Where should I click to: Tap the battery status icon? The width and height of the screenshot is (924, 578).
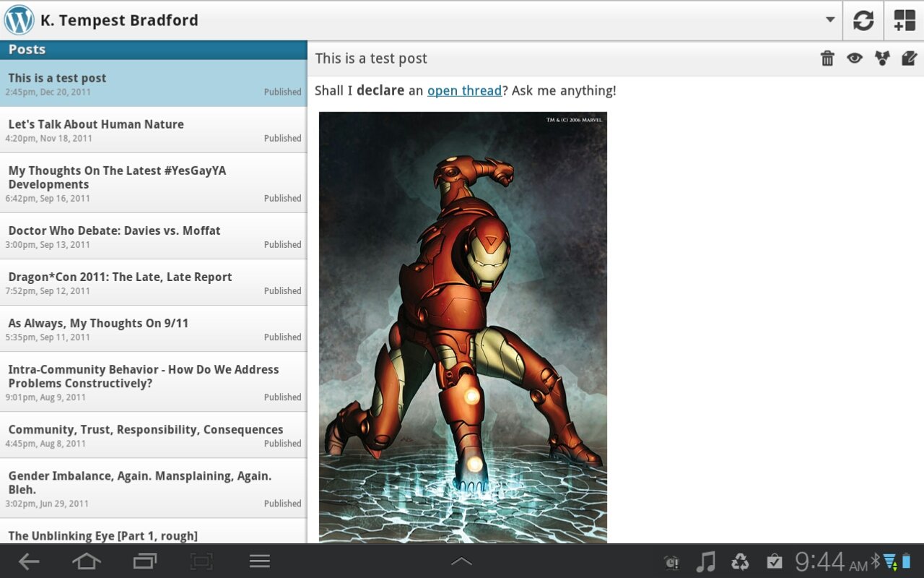[907, 561]
